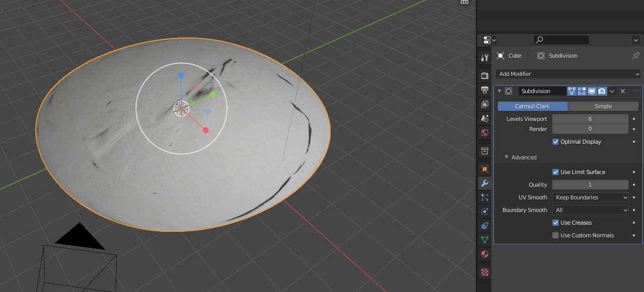Viewport: 644px width, 292px height.
Task: Select the Modifier Properties wrench icon
Action: [x=484, y=183]
